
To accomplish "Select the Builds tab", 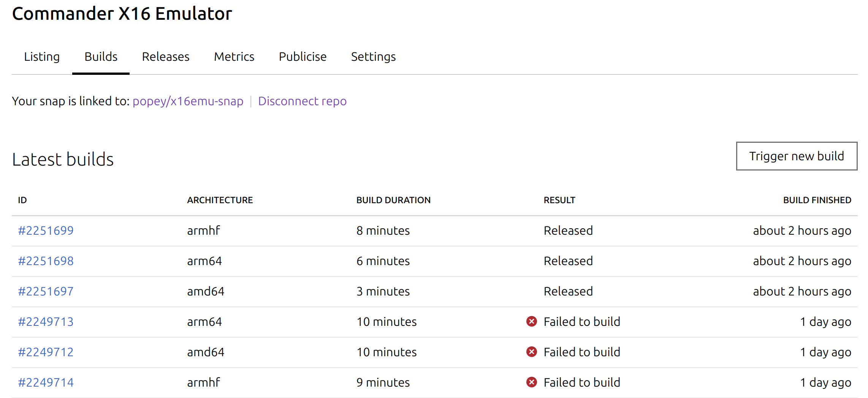I will pos(101,57).
